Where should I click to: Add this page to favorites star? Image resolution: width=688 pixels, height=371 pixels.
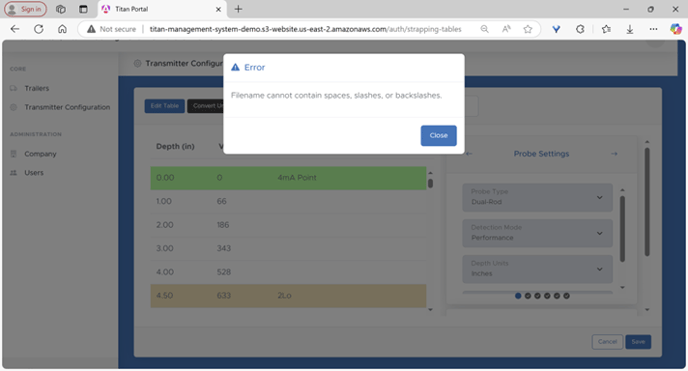[x=527, y=29]
